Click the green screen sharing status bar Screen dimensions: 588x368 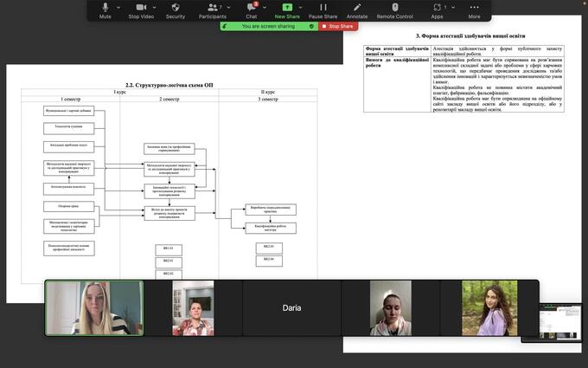pyautogui.click(x=269, y=27)
